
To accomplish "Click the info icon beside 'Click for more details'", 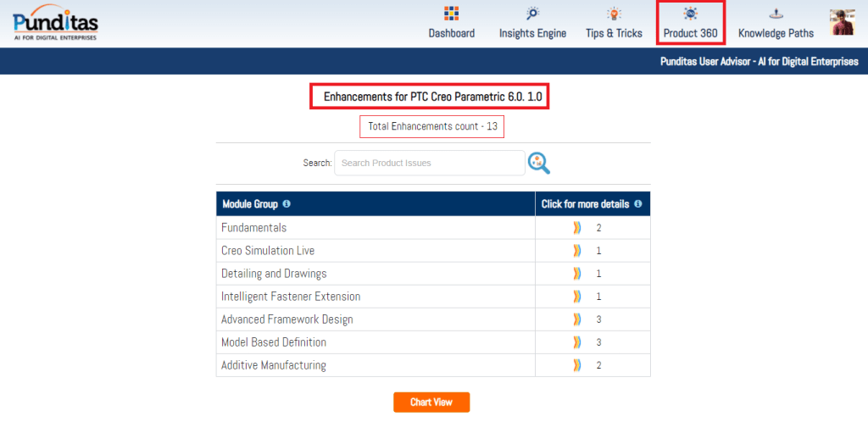I will 637,204.
